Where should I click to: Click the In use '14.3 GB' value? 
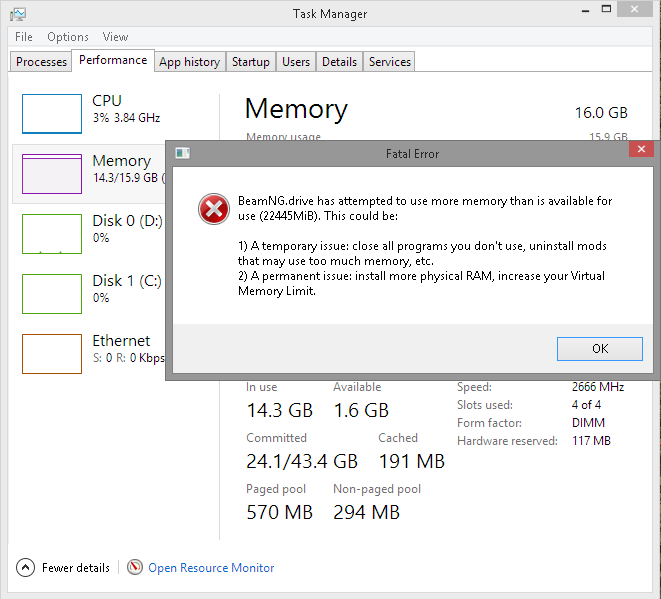tap(279, 410)
